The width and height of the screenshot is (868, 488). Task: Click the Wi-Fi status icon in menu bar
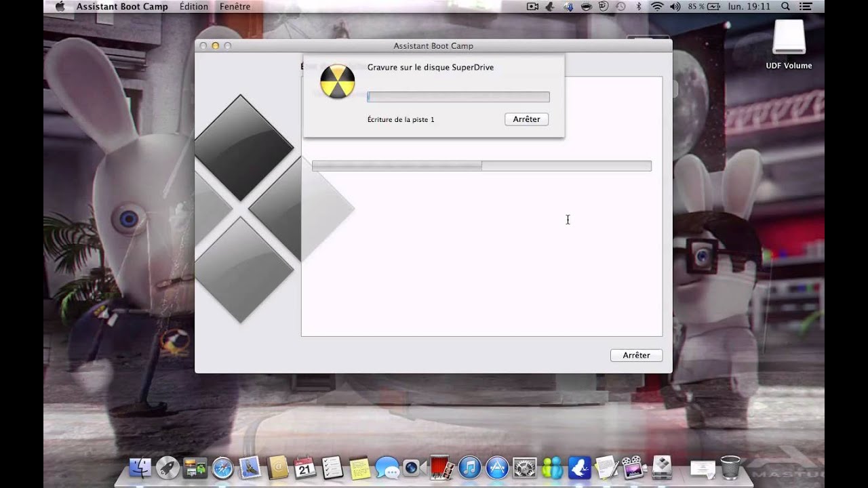(x=656, y=6)
